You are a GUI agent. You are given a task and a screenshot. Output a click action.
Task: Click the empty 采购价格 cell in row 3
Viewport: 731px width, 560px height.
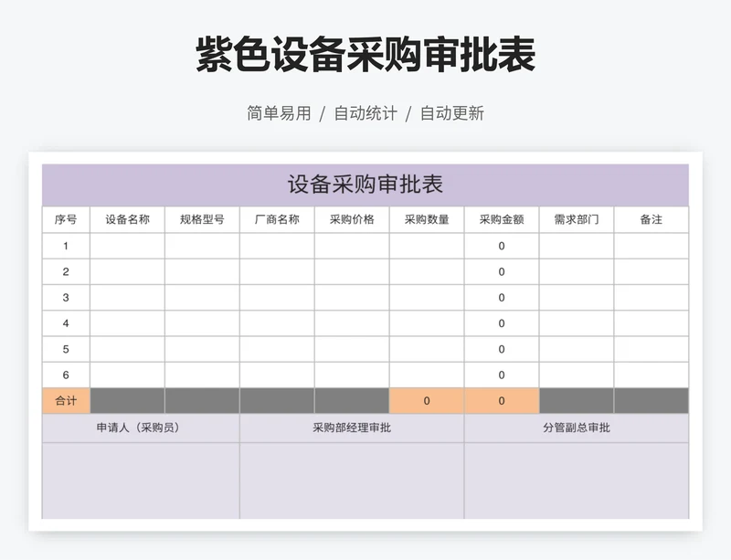click(x=352, y=298)
